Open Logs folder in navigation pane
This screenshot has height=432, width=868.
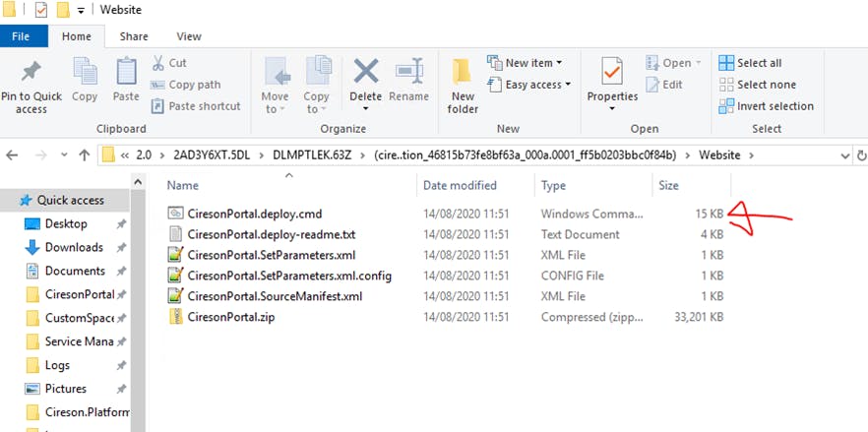(57, 365)
